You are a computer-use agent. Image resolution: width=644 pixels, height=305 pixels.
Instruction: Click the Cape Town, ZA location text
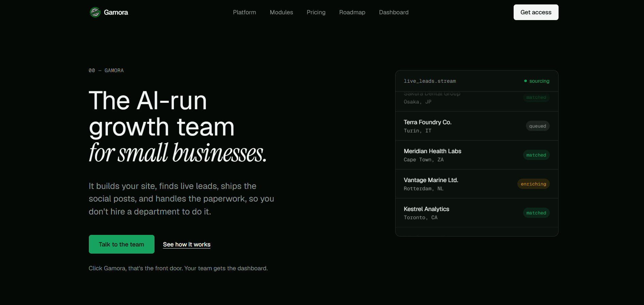click(423, 160)
